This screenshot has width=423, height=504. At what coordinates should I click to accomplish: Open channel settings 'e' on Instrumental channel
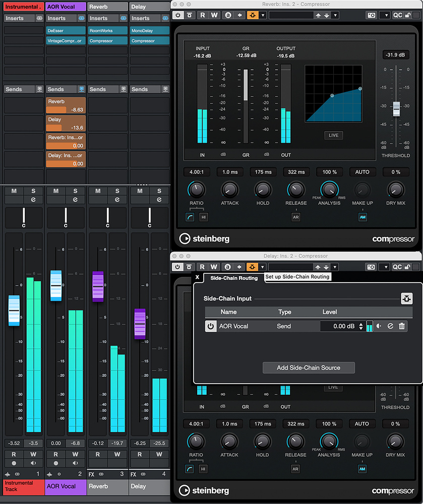(33, 200)
